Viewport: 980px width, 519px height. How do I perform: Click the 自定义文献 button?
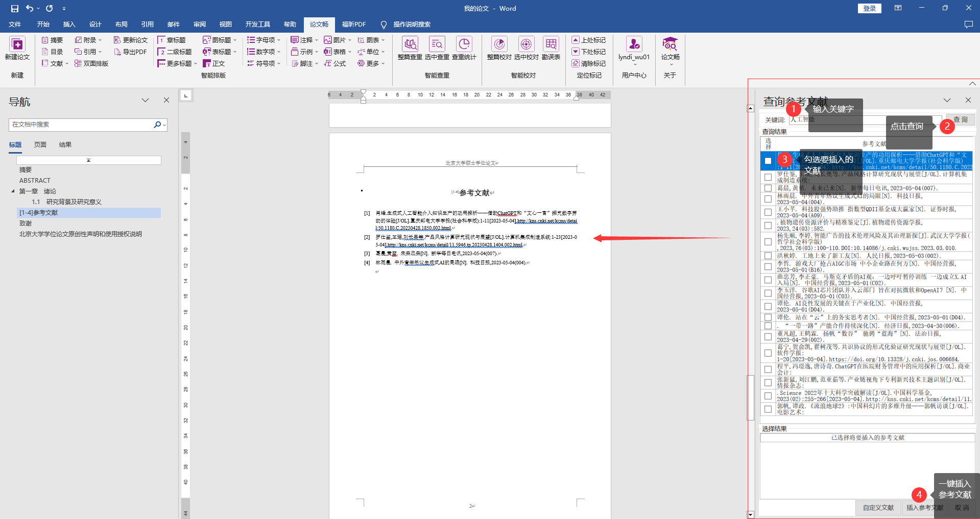(x=878, y=508)
